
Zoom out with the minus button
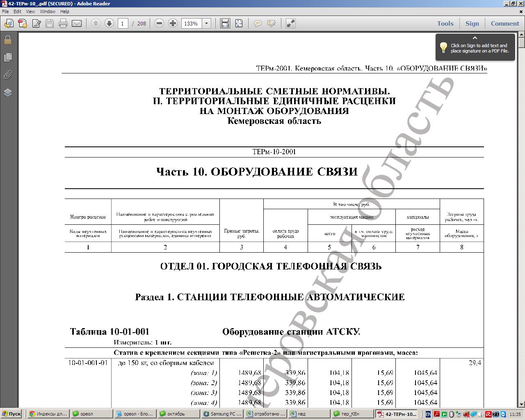point(160,23)
